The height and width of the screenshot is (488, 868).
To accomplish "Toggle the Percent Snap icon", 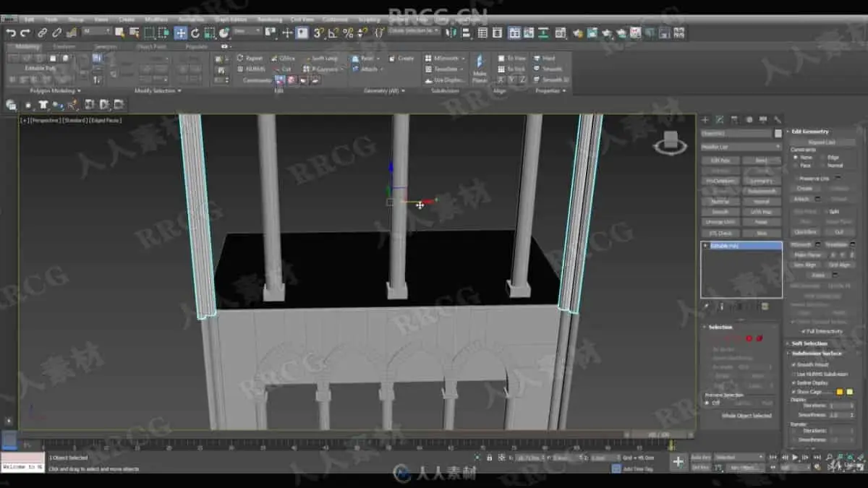I will (x=348, y=33).
